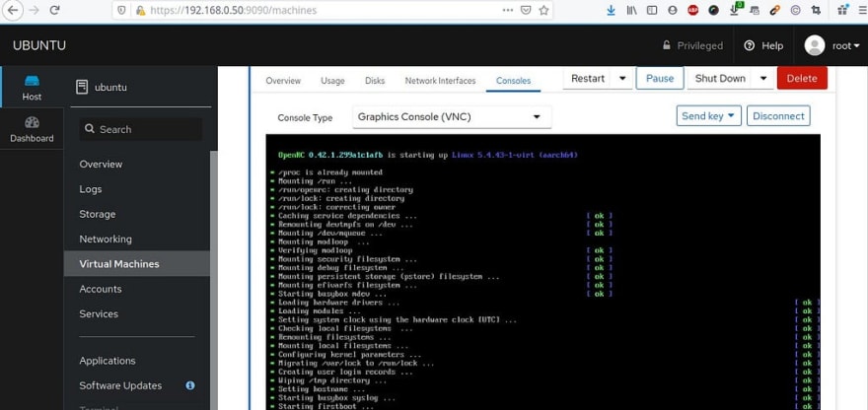Reload the page with the refresh icon
The width and height of the screenshot is (868, 410).
(54, 10)
